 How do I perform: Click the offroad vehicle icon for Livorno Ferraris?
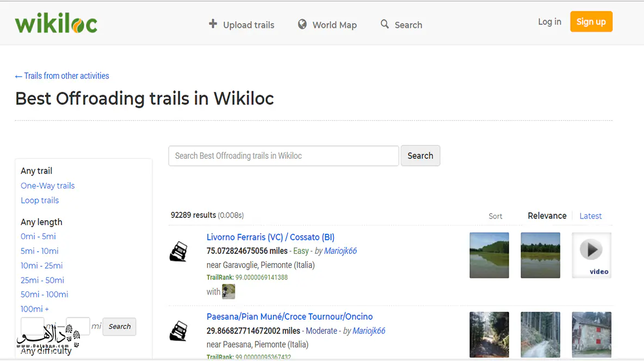point(178,251)
